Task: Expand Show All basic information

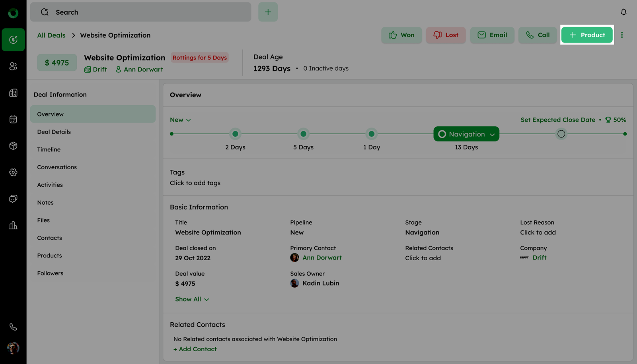Action: (x=192, y=299)
